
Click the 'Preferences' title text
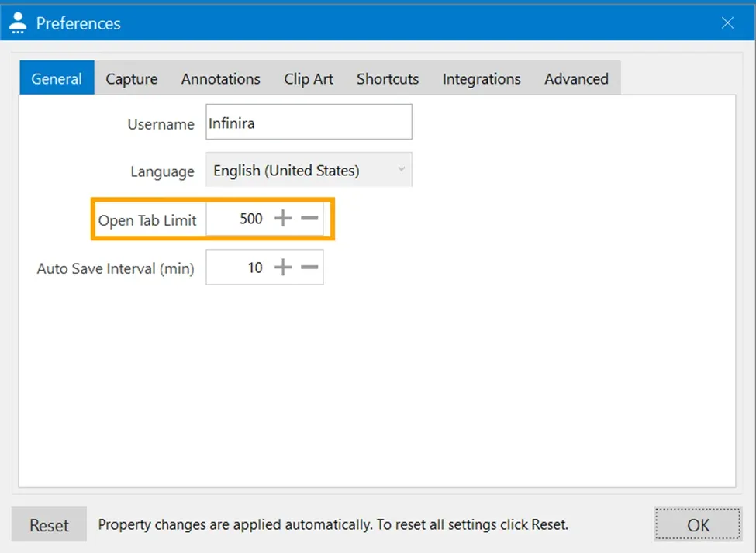pos(78,23)
